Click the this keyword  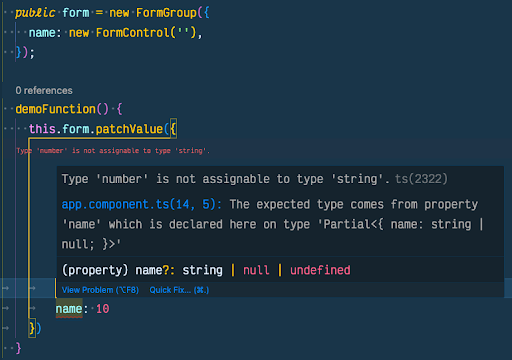coord(42,129)
